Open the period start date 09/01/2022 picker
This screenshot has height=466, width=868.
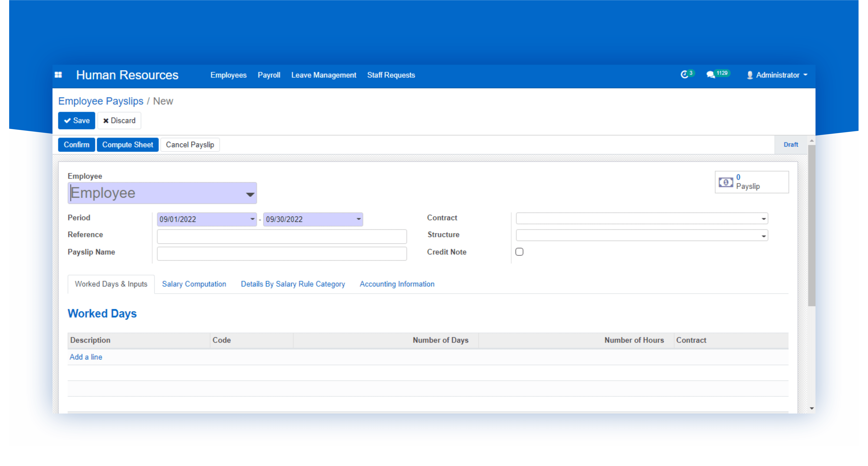(207, 219)
